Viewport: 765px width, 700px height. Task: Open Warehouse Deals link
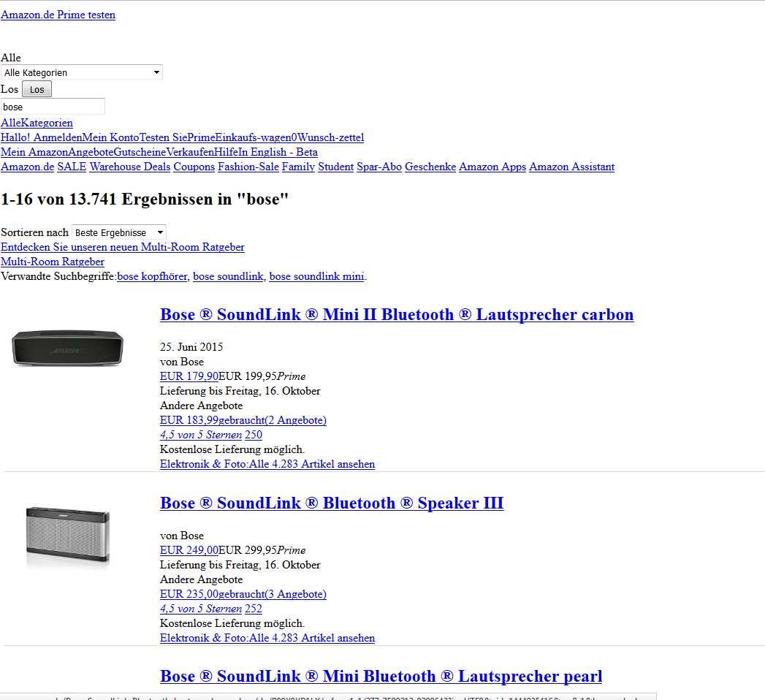click(x=130, y=167)
